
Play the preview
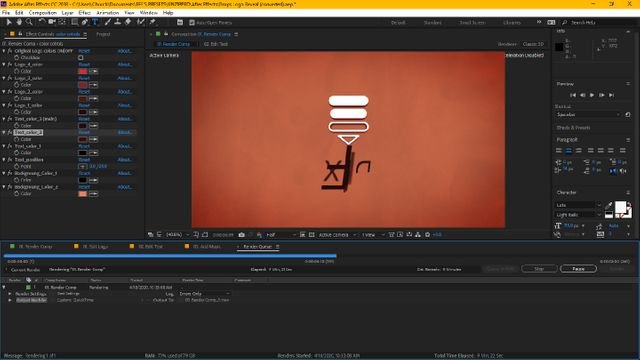pyautogui.click(x=592, y=95)
